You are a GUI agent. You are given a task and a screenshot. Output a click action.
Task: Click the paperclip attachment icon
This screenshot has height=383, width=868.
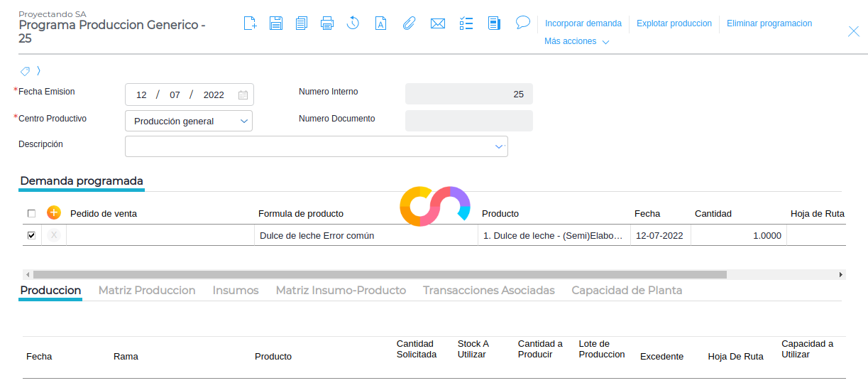click(409, 23)
